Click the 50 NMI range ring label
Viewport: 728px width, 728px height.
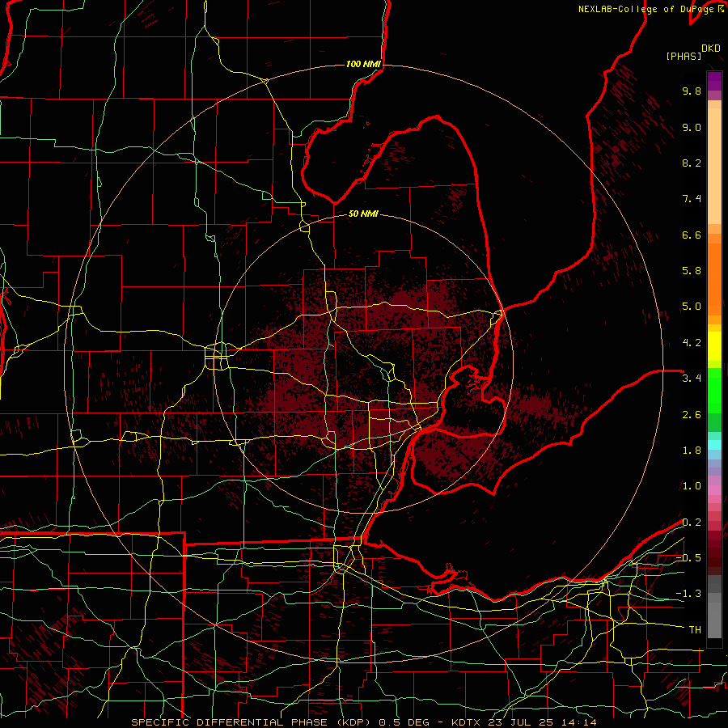coord(363,214)
